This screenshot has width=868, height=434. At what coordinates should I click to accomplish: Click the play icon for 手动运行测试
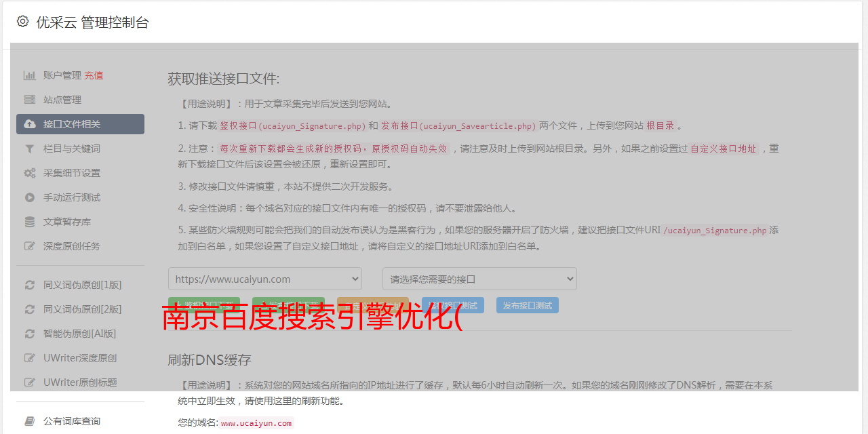pos(30,197)
